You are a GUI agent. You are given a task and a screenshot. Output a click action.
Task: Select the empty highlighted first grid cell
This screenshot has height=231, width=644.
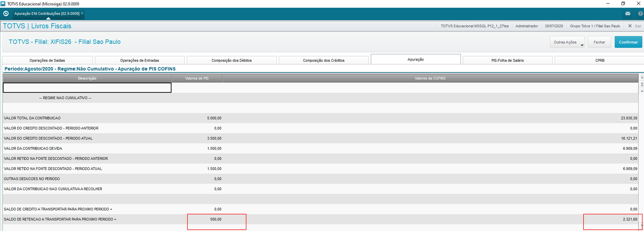pos(87,87)
